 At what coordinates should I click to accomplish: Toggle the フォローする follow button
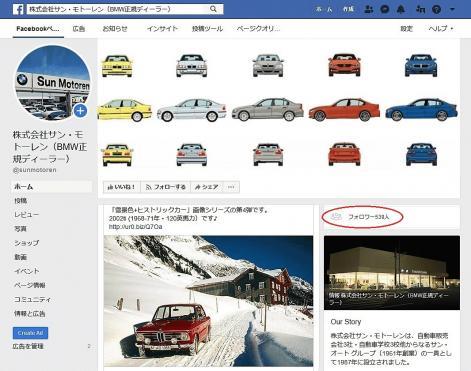pos(166,187)
